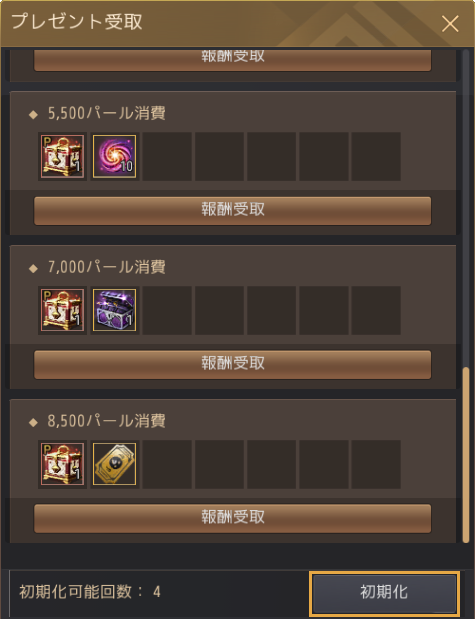Click the vertical scrollbar thumb
This screenshot has width=475, height=619.
466,455
